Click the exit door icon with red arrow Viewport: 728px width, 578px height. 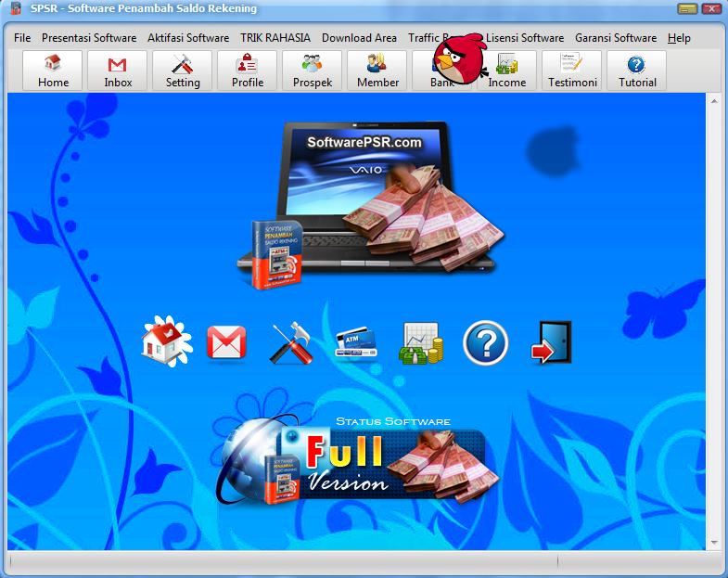coord(551,343)
